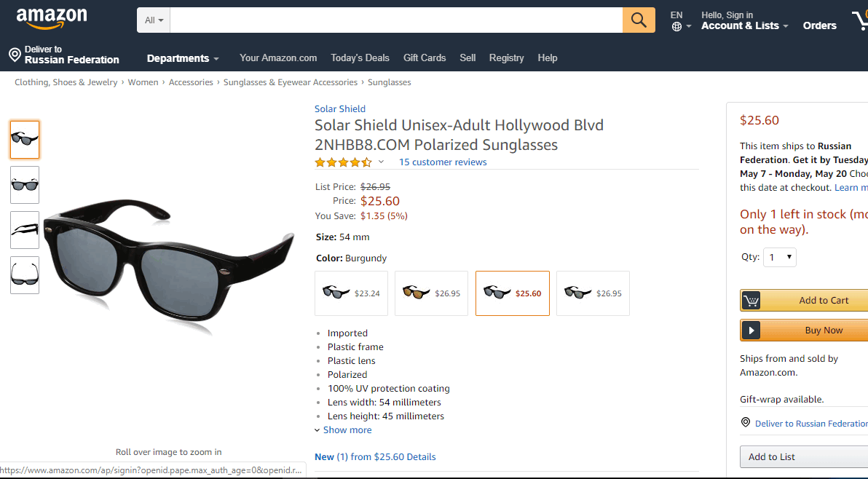View the side-profile sunglasses thumbnail
Image resolution: width=868 pixels, height=479 pixels.
pyautogui.click(x=25, y=230)
